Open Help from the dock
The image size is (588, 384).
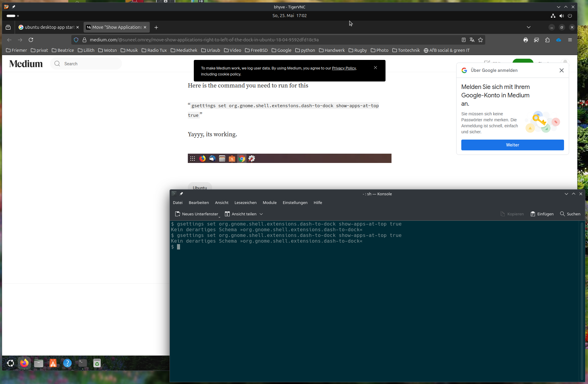point(67,363)
